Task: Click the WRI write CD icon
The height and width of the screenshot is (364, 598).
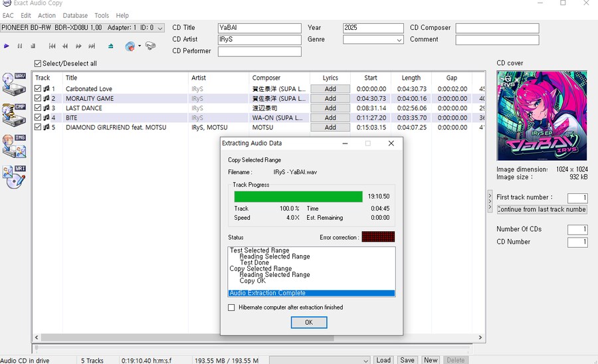Action: tap(15, 177)
